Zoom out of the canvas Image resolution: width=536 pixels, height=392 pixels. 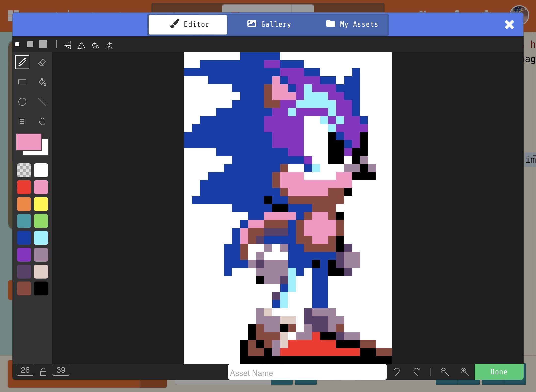[x=444, y=372]
